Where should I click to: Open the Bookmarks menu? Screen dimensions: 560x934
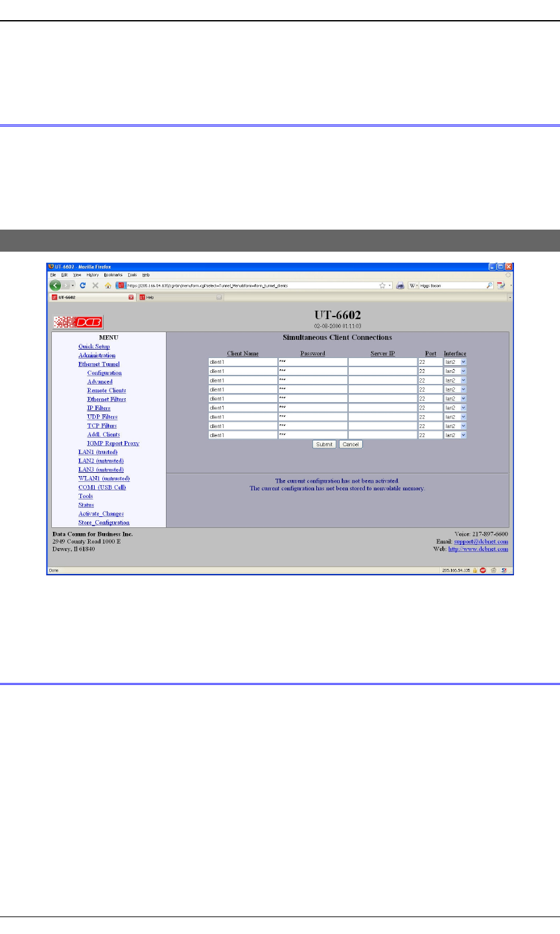point(113,275)
